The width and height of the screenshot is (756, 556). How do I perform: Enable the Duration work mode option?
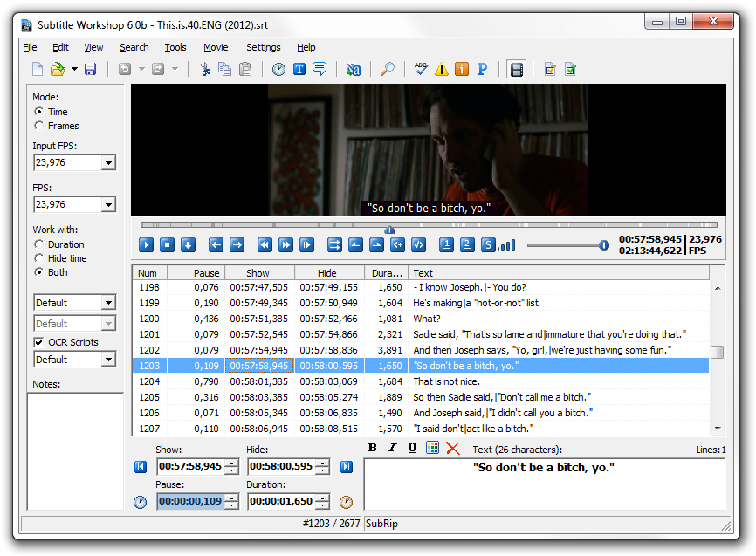click(x=38, y=244)
